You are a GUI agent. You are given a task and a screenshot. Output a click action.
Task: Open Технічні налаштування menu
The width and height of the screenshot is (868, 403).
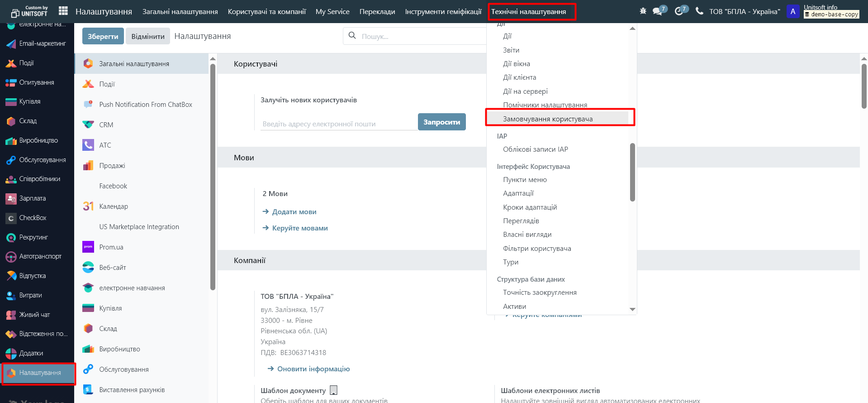(x=528, y=12)
